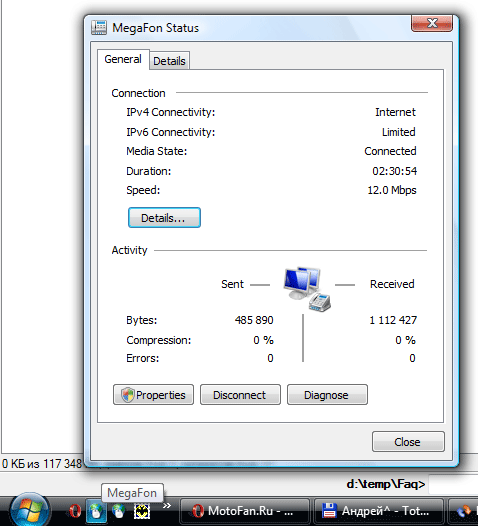Viewport: 478px width, 526px height.
Task: Switch to Андрей^ Total Commander taskbar window
Action: 378,511
